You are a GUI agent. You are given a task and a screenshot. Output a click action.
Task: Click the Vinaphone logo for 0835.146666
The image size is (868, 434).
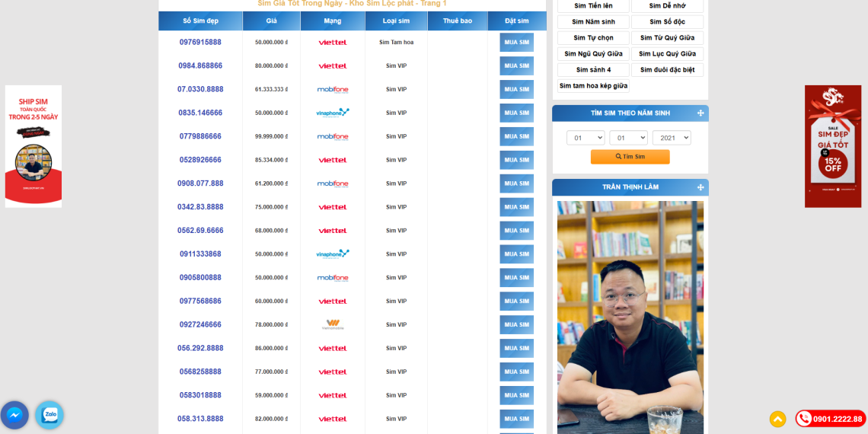tap(333, 113)
